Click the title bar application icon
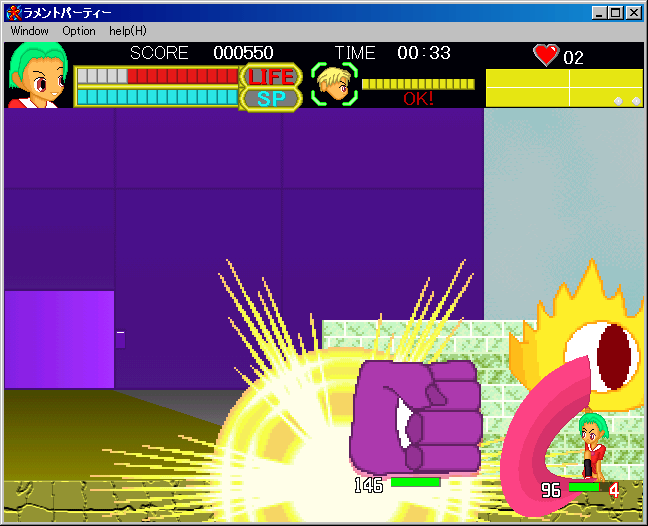Screen dimensions: 648x526 point(14,13)
